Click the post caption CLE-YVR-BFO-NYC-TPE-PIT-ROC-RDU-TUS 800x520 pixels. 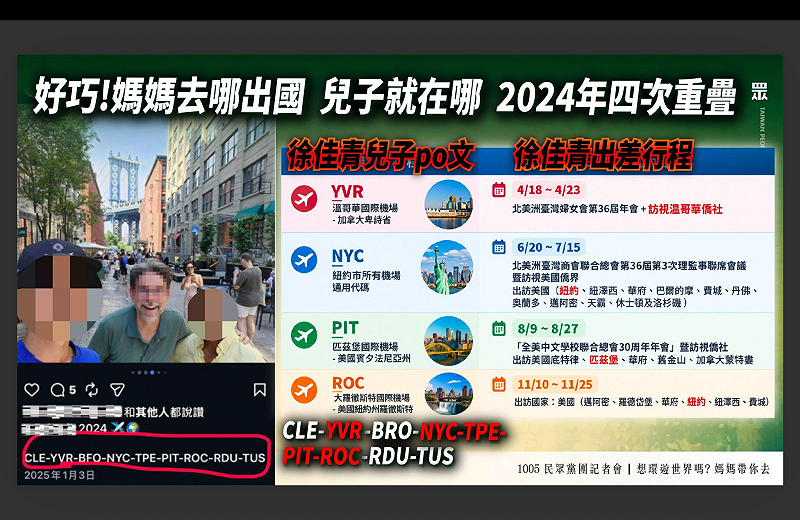(145, 458)
